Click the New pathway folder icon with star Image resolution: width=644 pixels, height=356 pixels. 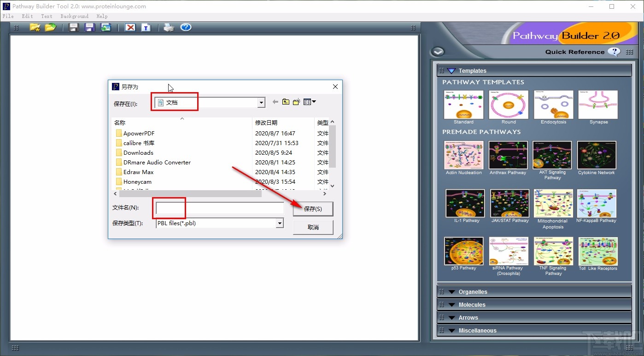(35, 28)
